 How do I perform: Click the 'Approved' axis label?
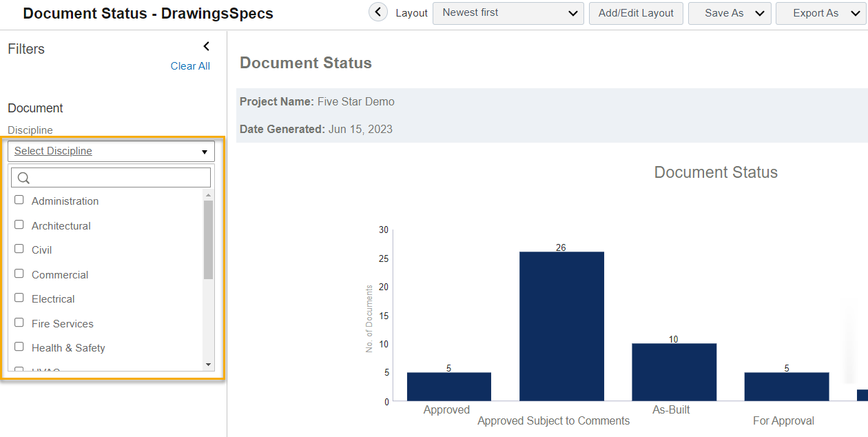click(446, 410)
